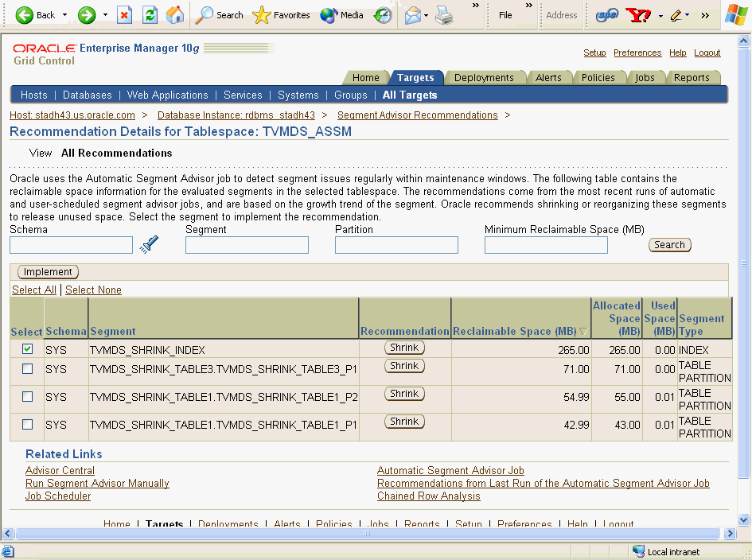Viewport: 752px width, 560px height.
Task: Open the Back button history dropdown arrow
Action: (65, 15)
